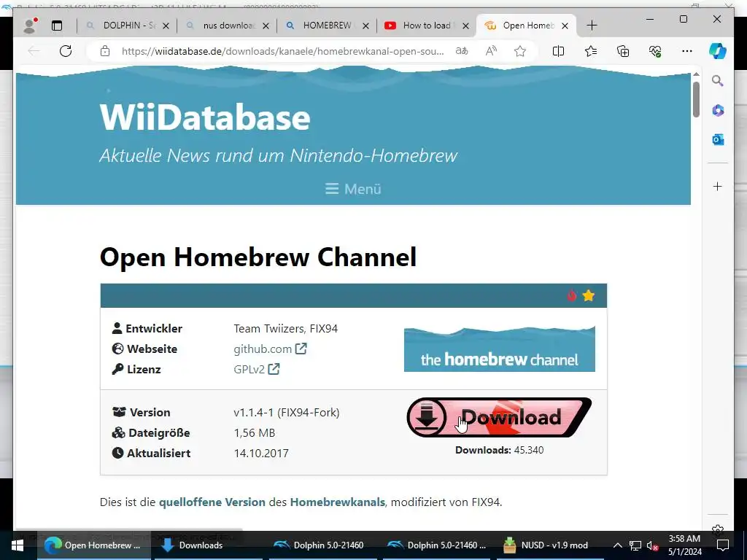Viewport: 747px width, 560px height.
Task: Open the taskbar clock and date
Action: coord(684,545)
